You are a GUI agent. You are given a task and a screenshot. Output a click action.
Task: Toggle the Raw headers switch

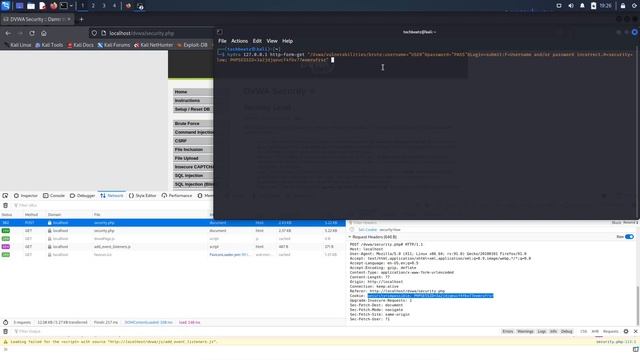tap(629, 237)
